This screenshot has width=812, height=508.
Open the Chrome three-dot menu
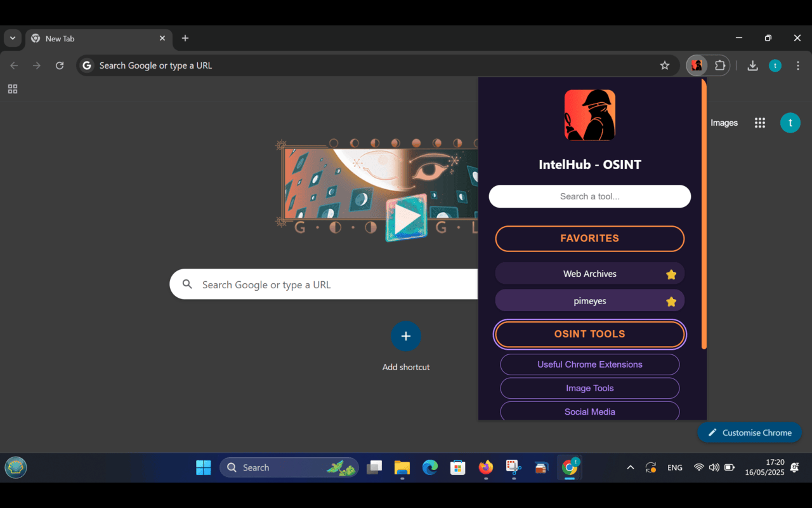797,65
